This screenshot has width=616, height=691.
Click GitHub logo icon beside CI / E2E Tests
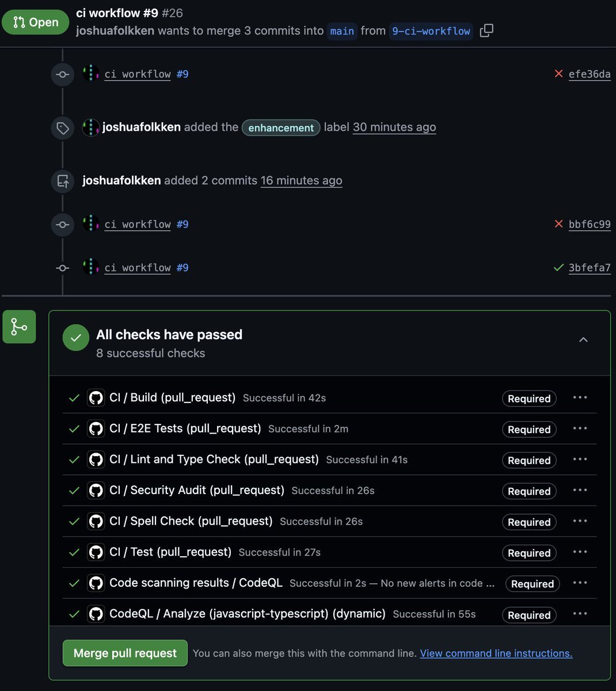pyautogui.click(x=96, y=429)
